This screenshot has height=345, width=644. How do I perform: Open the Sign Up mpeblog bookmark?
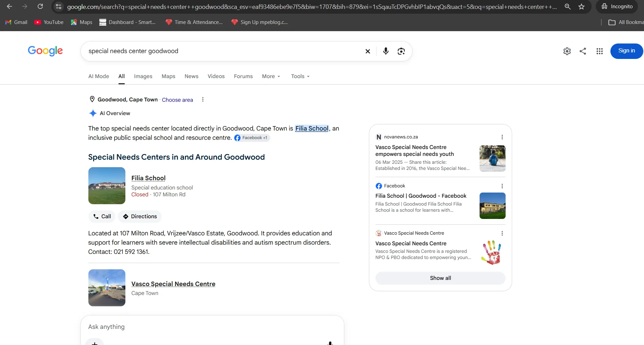259,22
